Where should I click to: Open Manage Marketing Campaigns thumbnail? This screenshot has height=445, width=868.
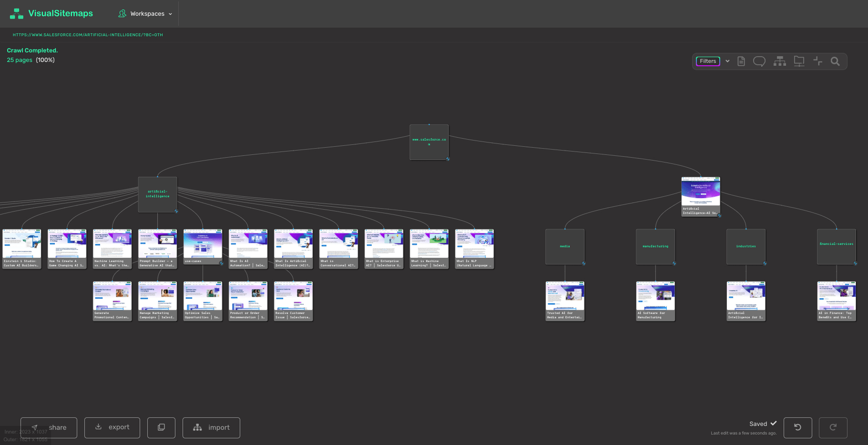coord(157,301)
